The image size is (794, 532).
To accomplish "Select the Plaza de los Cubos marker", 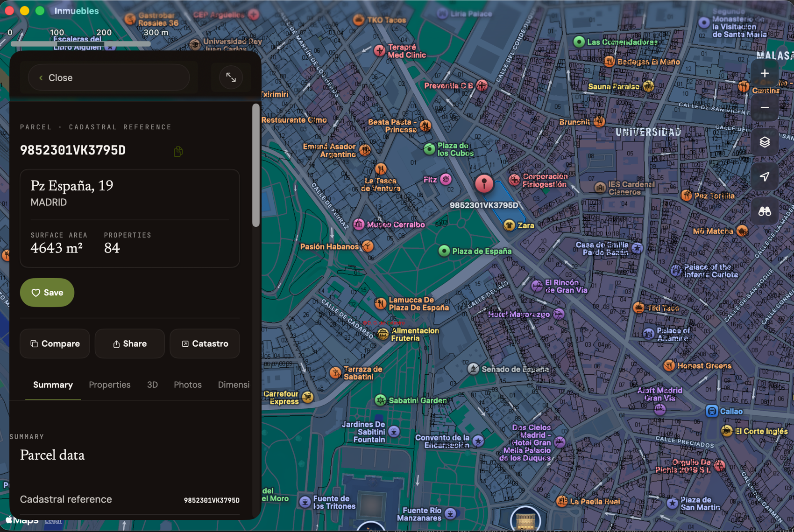I will point(429,149).
